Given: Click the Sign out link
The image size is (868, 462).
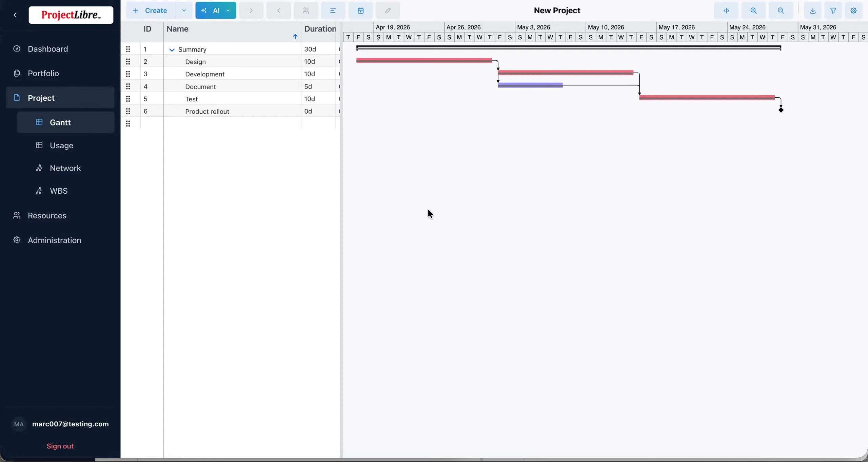Looking at the screenshot, I should coord(60,446).
